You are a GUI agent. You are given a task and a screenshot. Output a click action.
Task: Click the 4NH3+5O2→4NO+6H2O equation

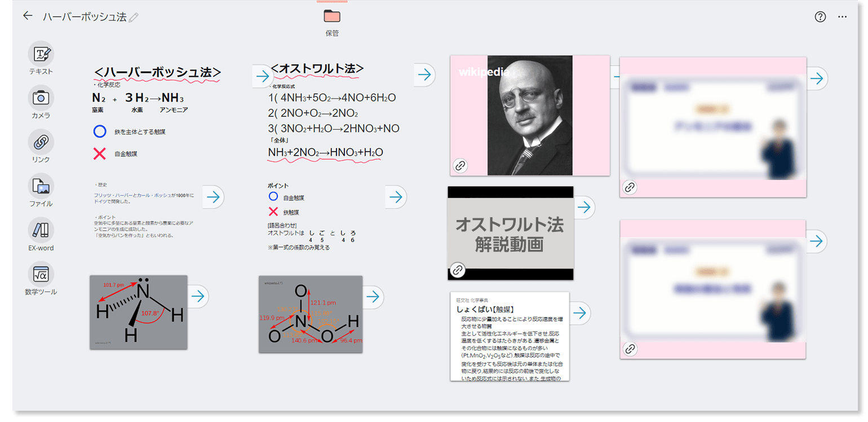tap(332, 98)
